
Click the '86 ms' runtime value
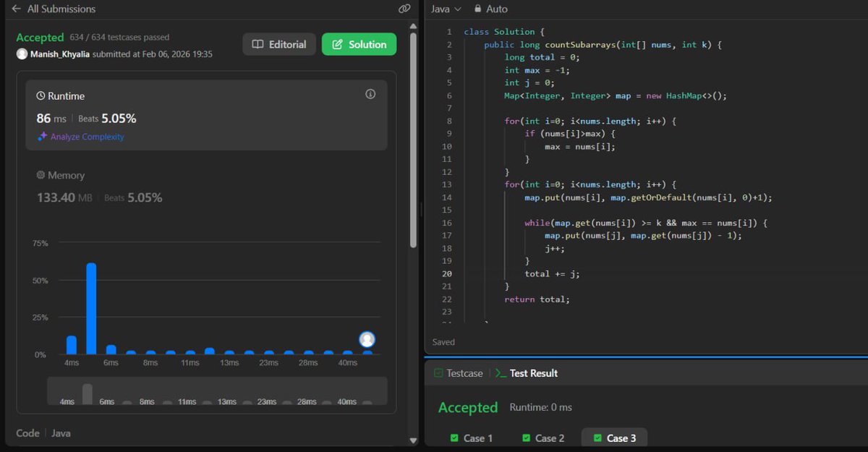pyautogui.click(x=51, y=118)
